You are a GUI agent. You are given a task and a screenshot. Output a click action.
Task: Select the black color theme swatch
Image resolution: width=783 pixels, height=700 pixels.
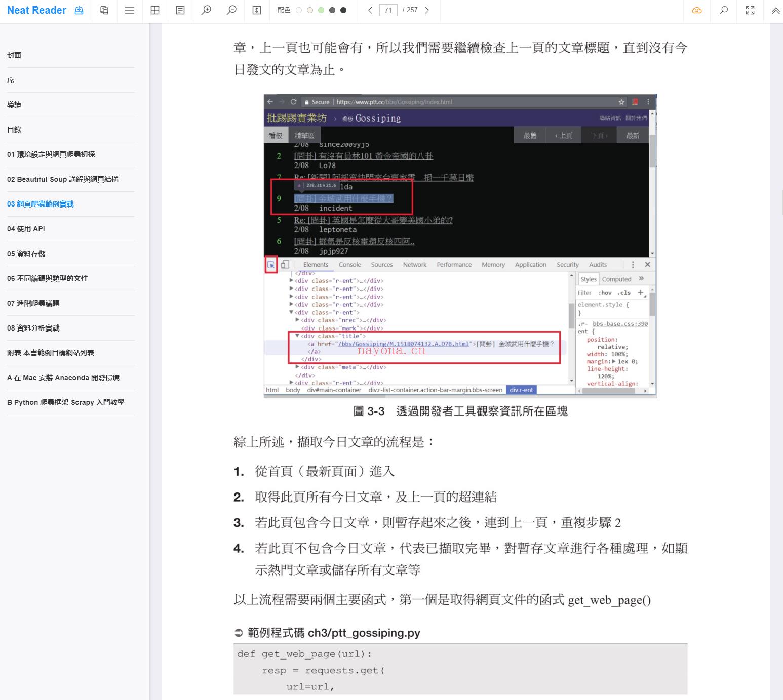click(x=343, y=10)
